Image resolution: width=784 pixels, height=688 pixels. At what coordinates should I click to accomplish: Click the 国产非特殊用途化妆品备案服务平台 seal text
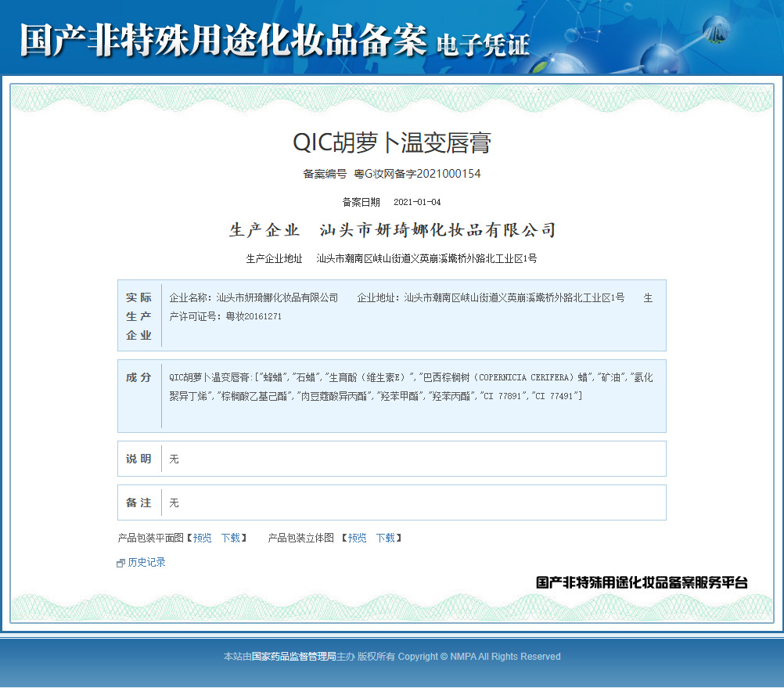(x=641, y=582)
